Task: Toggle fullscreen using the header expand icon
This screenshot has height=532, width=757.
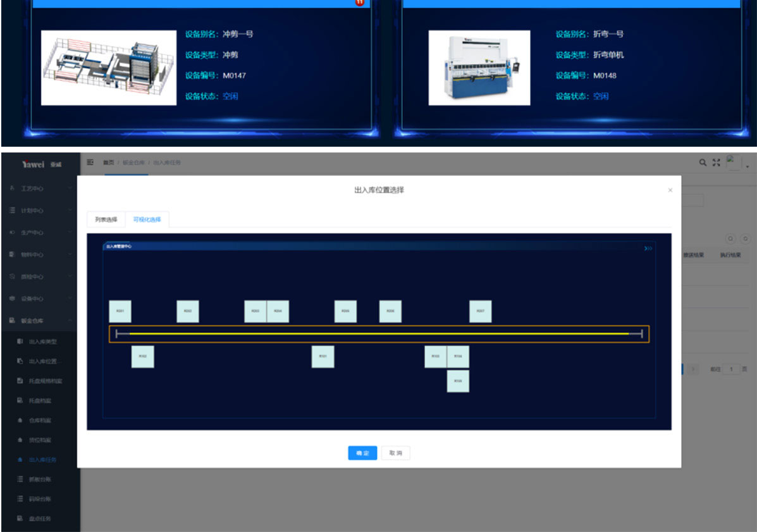Action: 717,163
